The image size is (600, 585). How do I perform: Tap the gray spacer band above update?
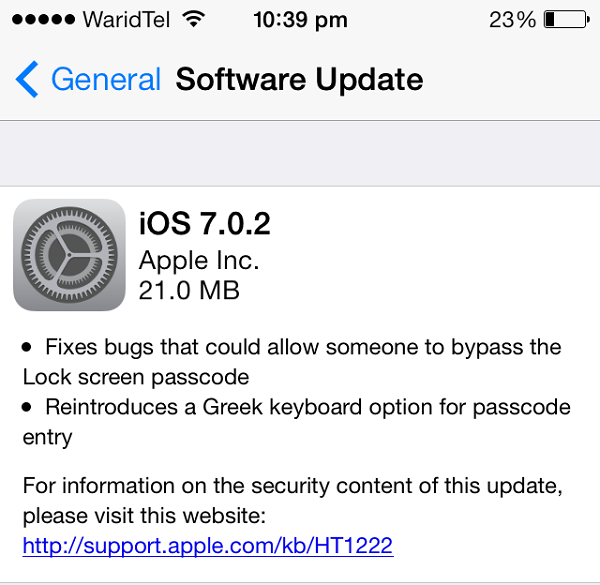pyautogui.click(x=300, y=154)
